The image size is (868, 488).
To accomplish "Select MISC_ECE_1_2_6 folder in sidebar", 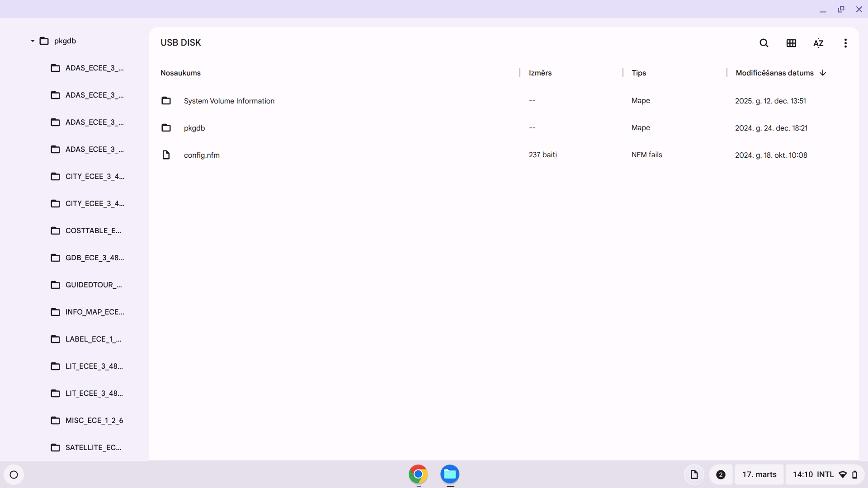I will pyautogui.click(x=94, y=420).
